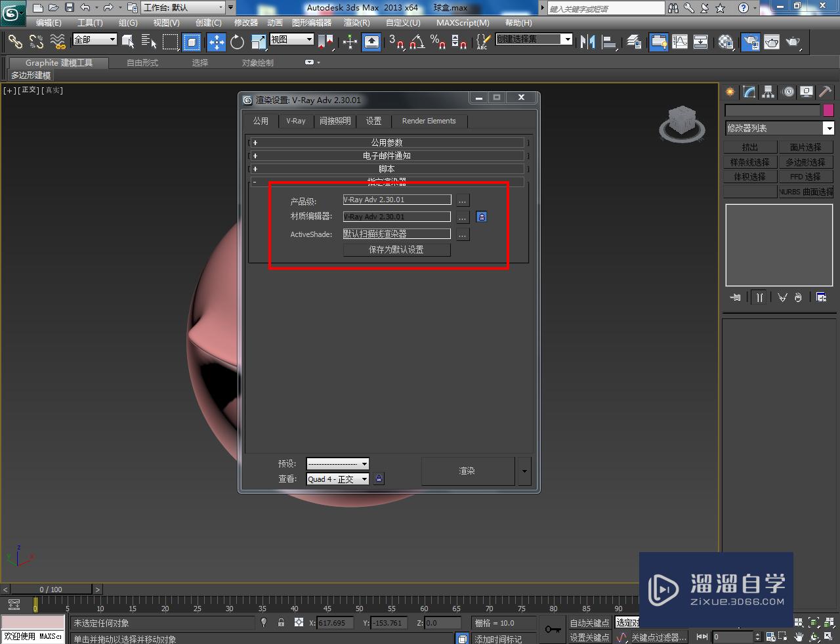Toggle the Percent Snap button
Image resolution: width=840 pixels, height=644 pixels.
coord(438,42)
